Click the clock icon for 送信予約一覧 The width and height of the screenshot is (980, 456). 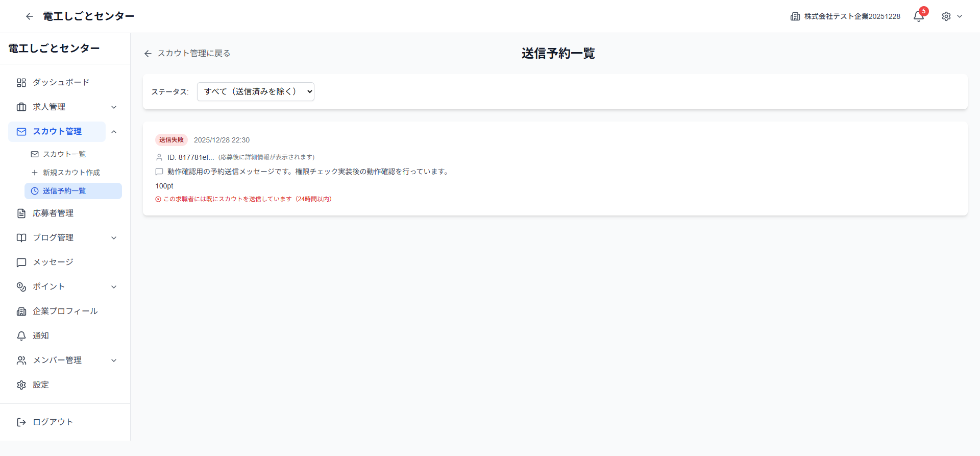(35, 191)
